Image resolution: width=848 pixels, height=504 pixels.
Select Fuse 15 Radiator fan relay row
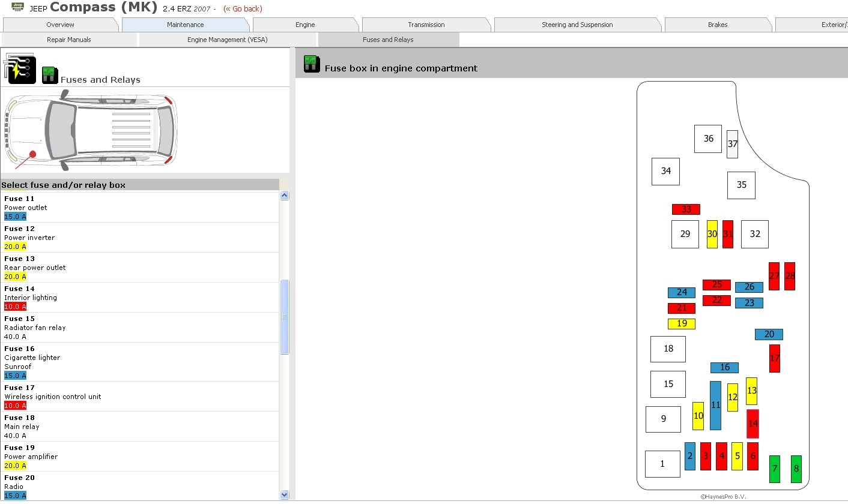[x=140, y=328]
